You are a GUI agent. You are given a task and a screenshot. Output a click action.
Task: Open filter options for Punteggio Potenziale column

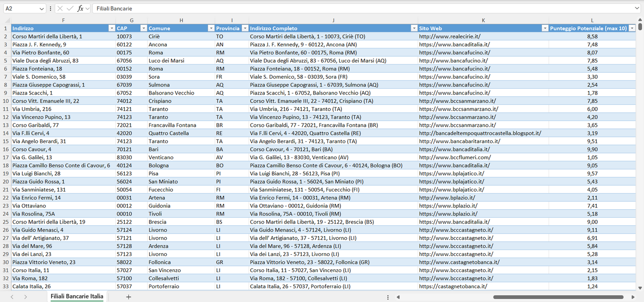tap(632, 28)
